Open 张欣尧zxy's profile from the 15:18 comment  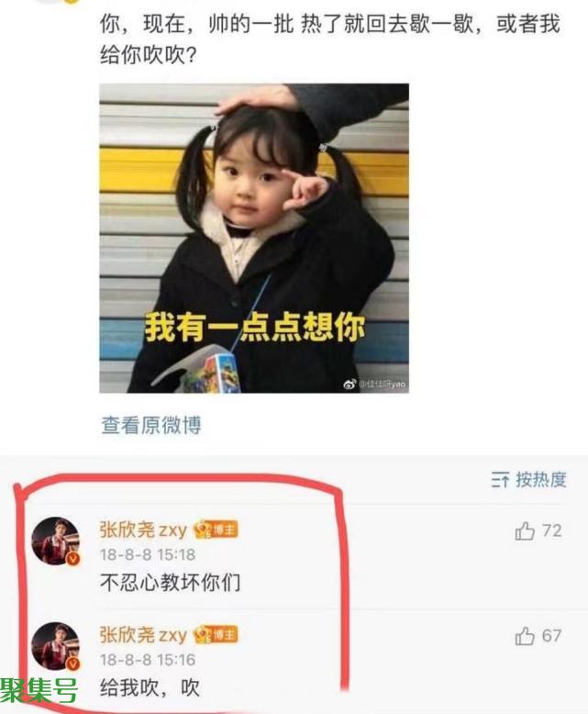pyautogui.click(x=143, y=530)
